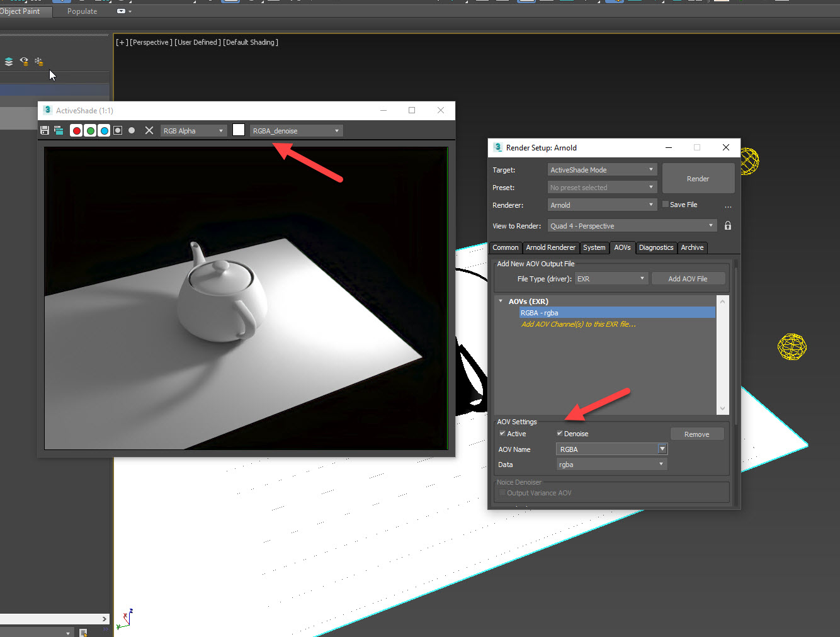Click the ellipsis file browse button

pyautogui.click(x=728, y=206)
